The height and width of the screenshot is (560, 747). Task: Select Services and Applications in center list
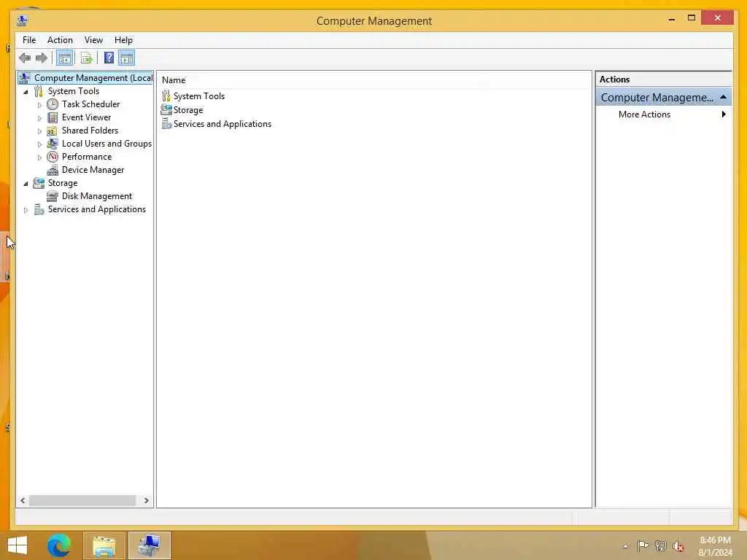(x=216, y=124)
